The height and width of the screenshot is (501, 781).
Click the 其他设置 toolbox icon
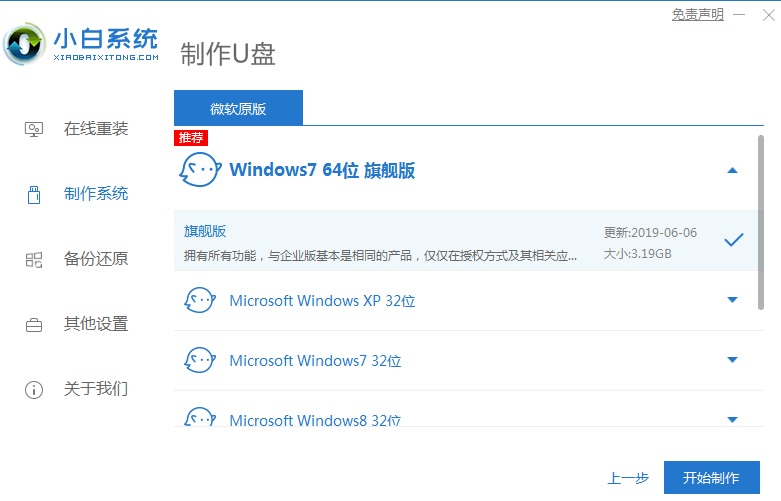pyautogui.click(x=34, y=324)
